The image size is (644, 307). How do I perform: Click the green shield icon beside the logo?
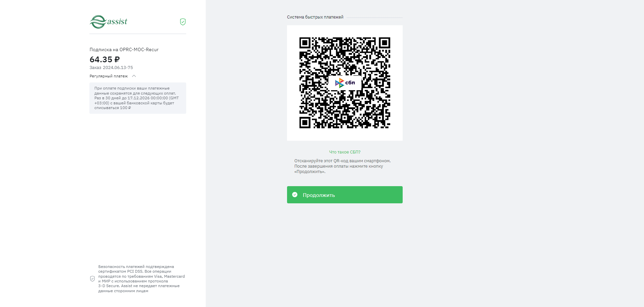tap(183, 22)
